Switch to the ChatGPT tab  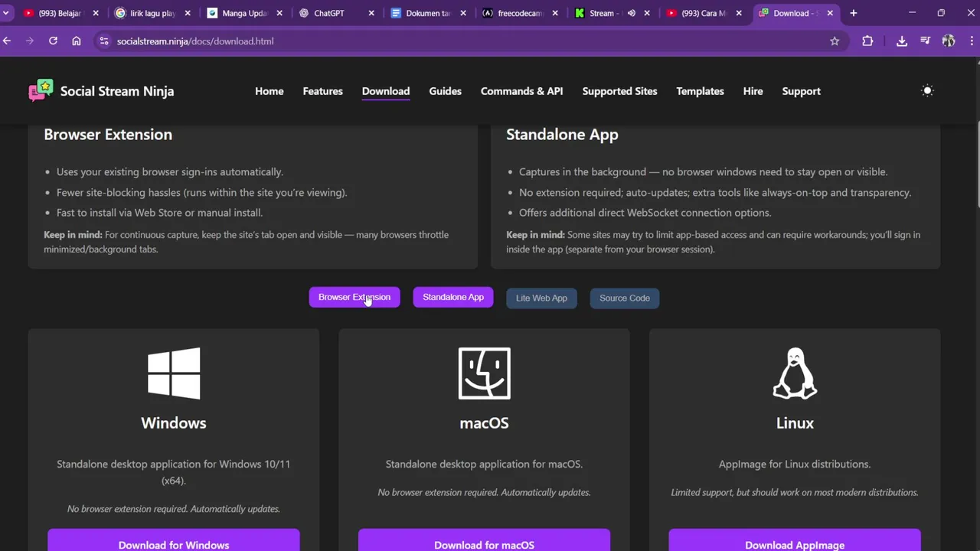329,13
